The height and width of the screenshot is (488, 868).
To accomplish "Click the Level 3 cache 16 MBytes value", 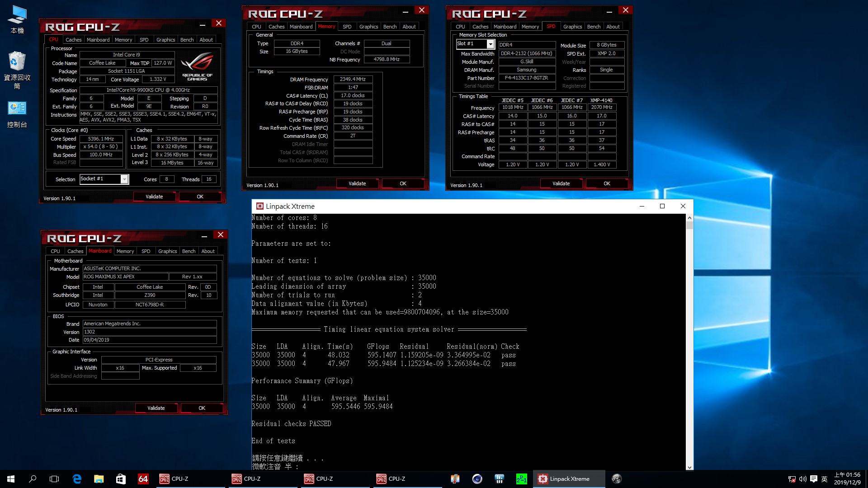I will (x=172, y=163).
